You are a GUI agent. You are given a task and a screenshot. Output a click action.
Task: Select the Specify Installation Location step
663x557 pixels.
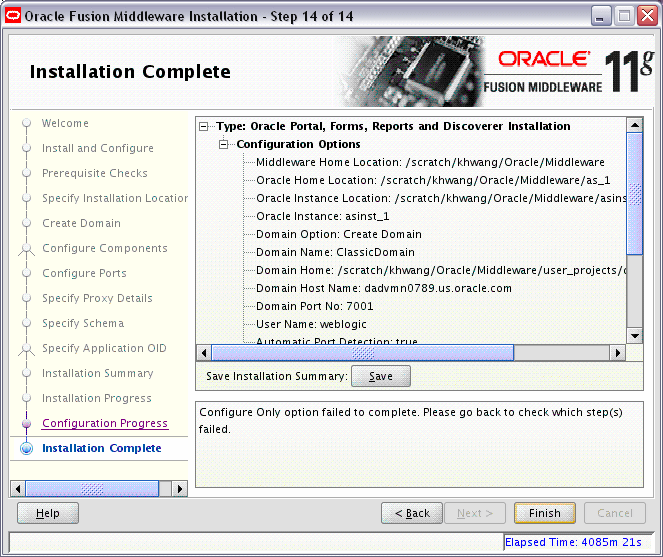115,198
